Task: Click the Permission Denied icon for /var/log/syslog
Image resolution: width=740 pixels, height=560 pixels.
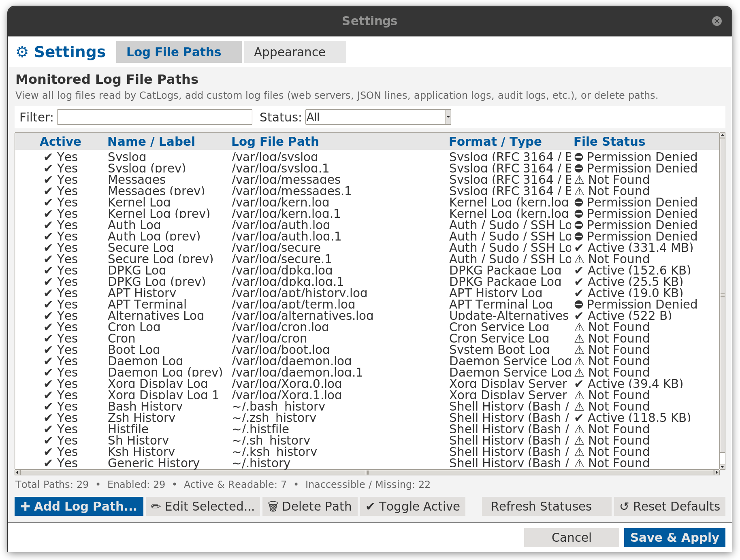Action: tap(579, 157)
